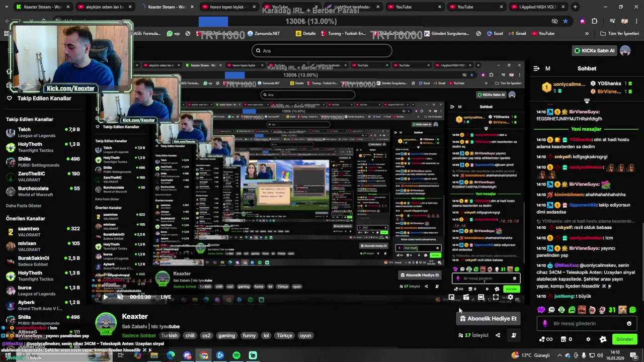This screenshot has height=362, width=644.
Task: Open the M tab in chat header
Action: (x=547, y=68)
